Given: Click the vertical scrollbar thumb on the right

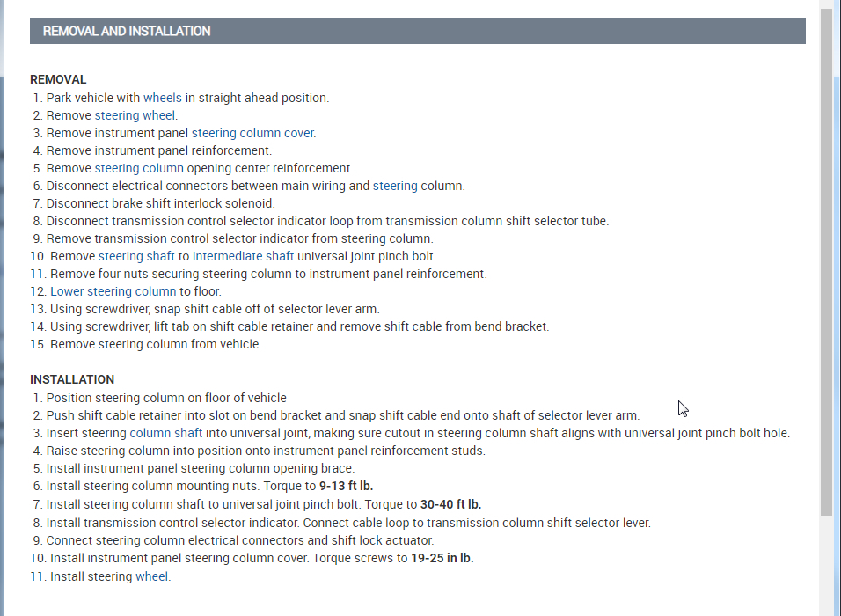Looking at the screenshot, I should coord(826,264).
